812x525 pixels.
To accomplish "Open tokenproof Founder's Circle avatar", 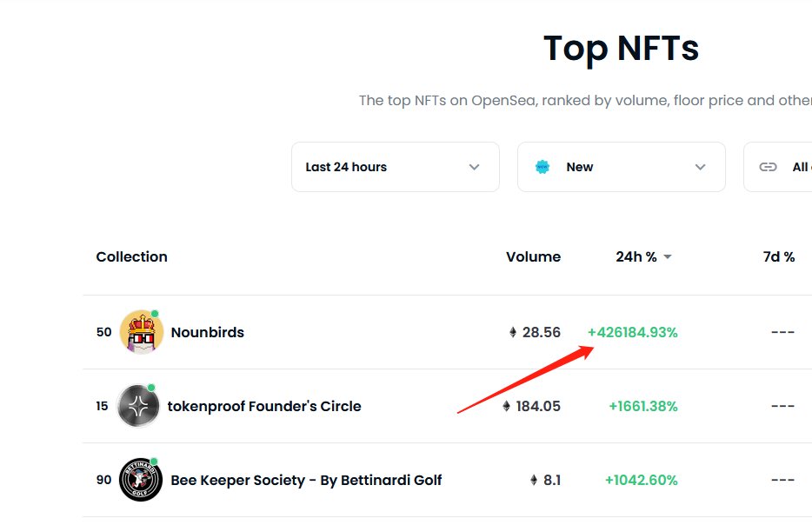I will pos(138,406).
